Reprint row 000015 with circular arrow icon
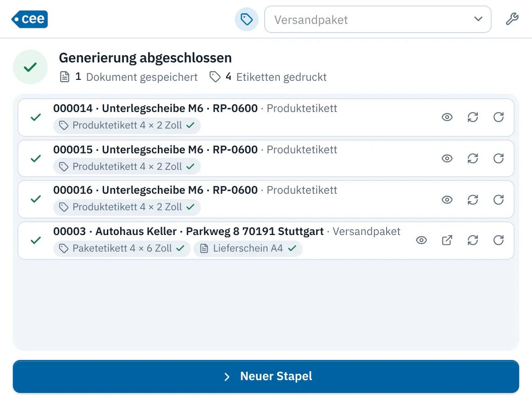 pos(499,158)
